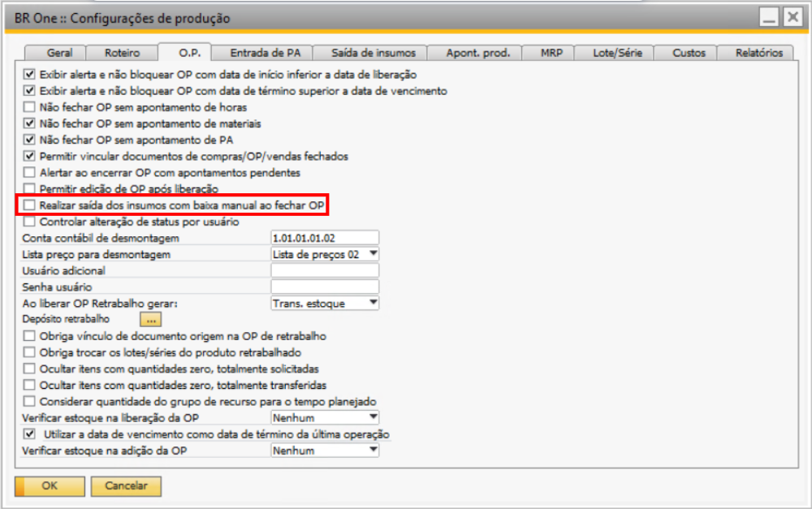Switch to the Roteiro tab
The width and height of the screenshot is (812, 509).
click(122, 53)
